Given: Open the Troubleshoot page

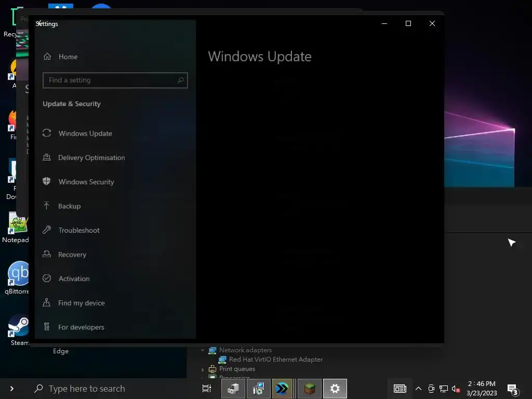Looking at the screenshot, I should tap(79, 230).
